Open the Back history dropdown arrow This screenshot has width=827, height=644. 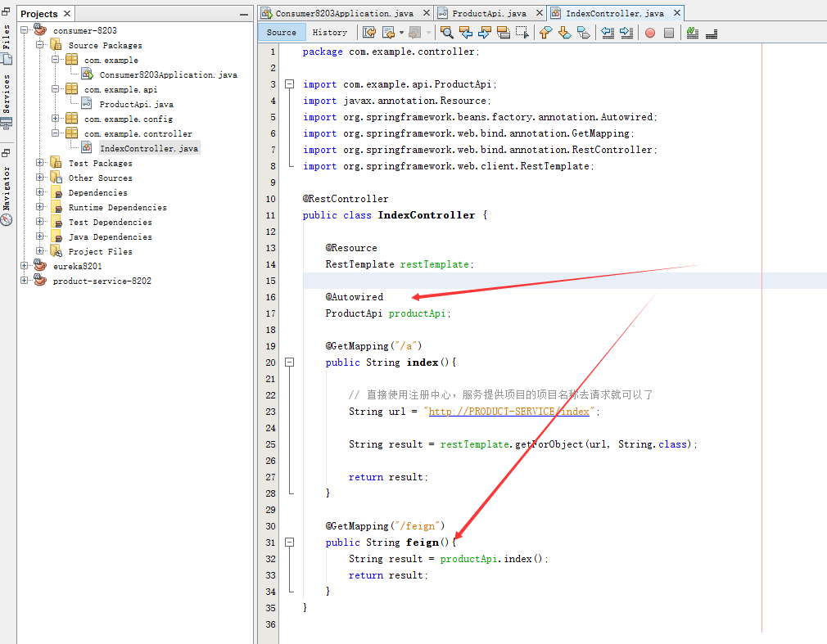point(401,33)
